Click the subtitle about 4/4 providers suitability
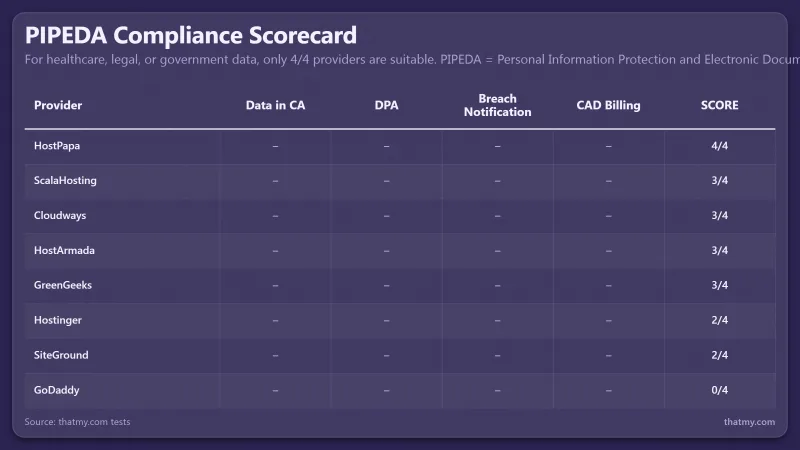Viewport: 800px width, 450px height. tap(412, 60)
